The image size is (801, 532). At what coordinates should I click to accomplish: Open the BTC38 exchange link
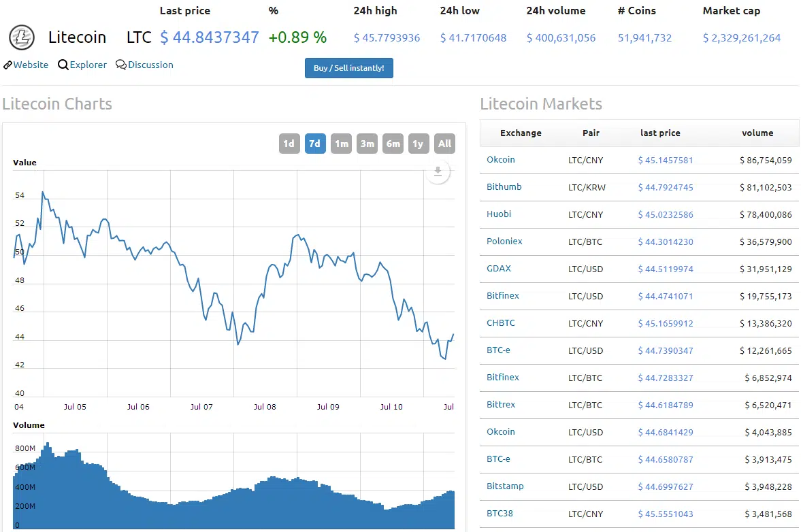500,514
